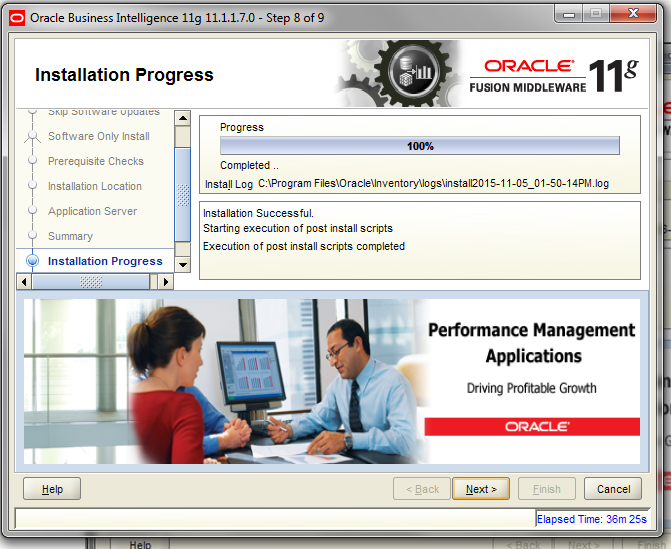The width and height of the screenshot is (671, 549).
Task: Click the Performance Management Applications banner image
Action: pyautogui.click(x=332, y=381)
